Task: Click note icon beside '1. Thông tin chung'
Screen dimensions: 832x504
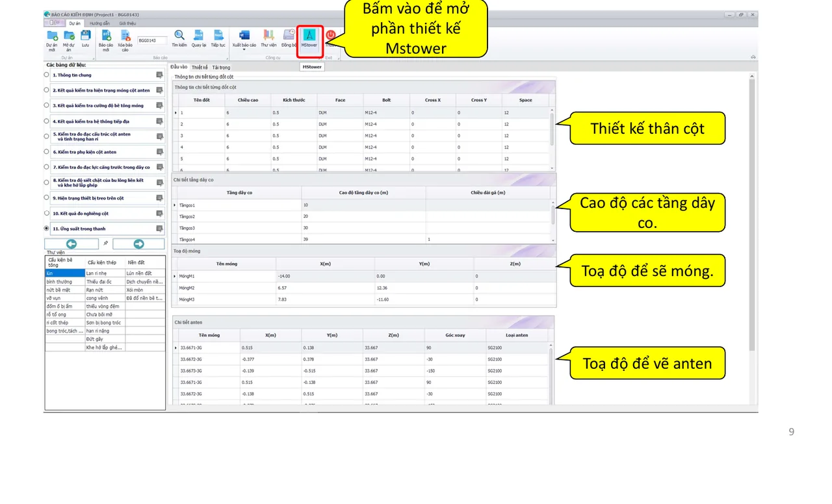Action: pos(159,75)
